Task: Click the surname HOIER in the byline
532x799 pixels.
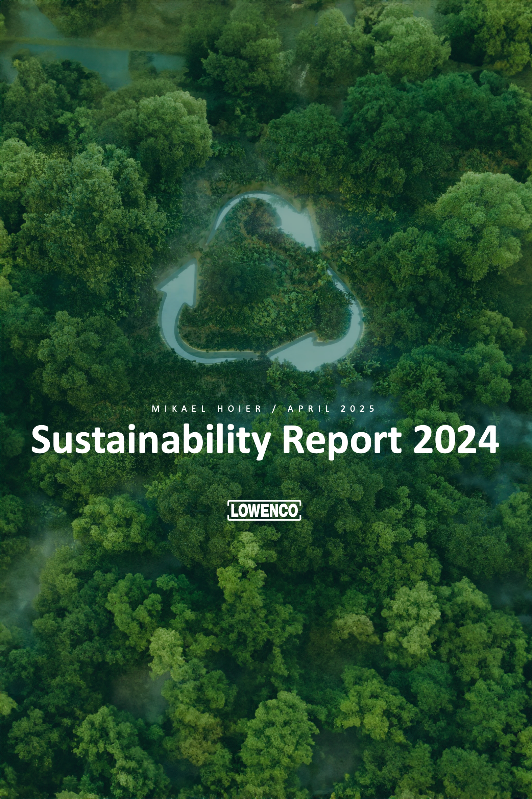Action: pyautogui.click(x=239, y=409)
